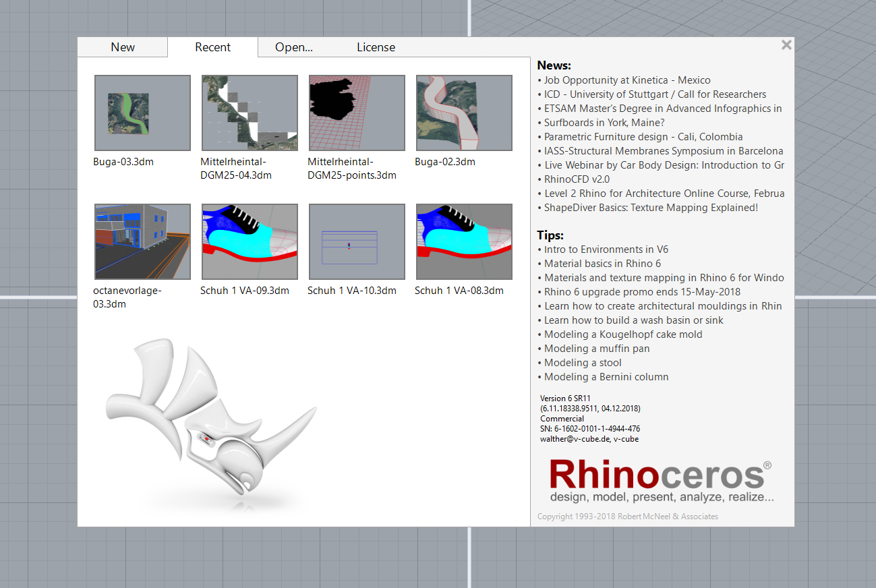Open Level 2 Rhino for Architecture course link
The height and width of the screenshot is (588, 876).
click(x=664, y=194)
